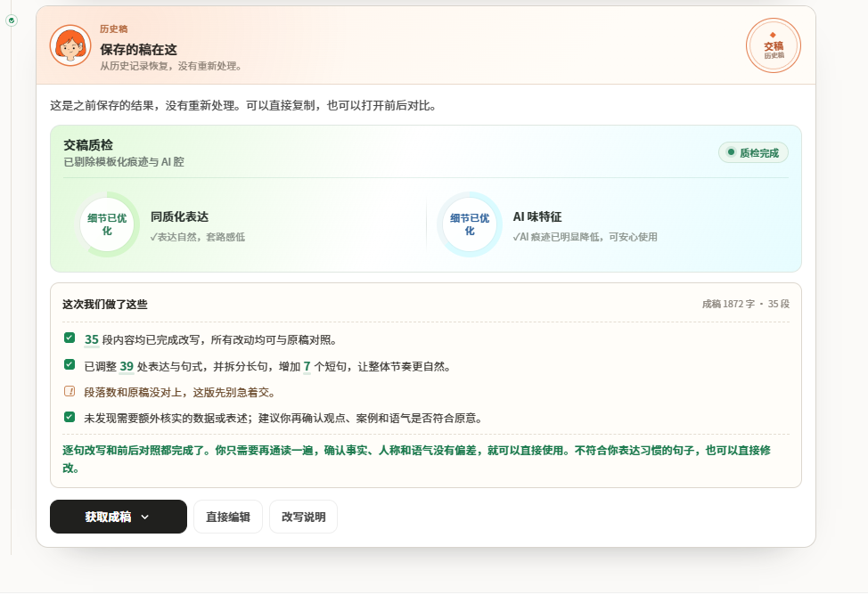Click the 成稿 1872 字 · 35 段 count
The width and height of the screenshot is (868, 595).
coord(746,304)
